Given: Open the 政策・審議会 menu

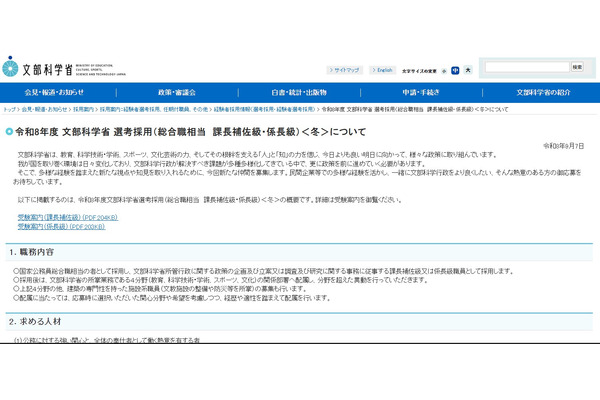Looking at the screenshot, I should [x=177, y=92].
